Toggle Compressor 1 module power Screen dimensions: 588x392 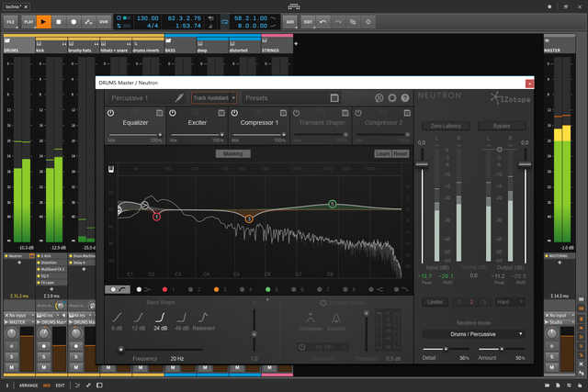(234, 113)
